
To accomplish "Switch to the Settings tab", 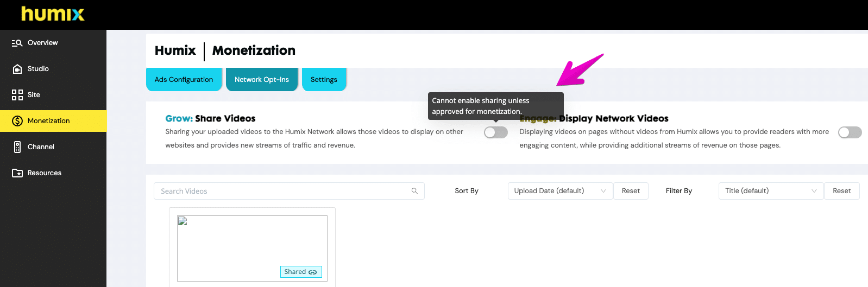I will click(324, 79).
